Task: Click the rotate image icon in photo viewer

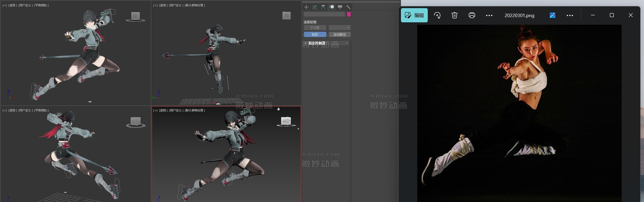Action: pyautogui.click(x=437, y=15)
